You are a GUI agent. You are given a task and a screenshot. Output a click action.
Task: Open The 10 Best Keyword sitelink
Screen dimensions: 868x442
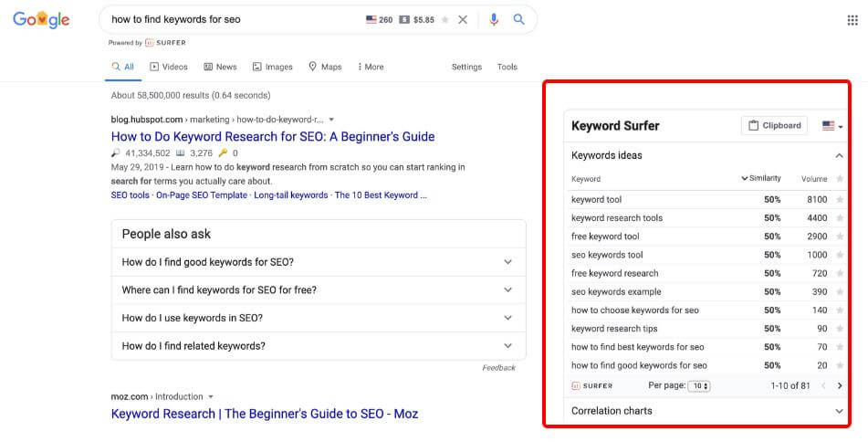pyautogui.click(x=381, y=195)
